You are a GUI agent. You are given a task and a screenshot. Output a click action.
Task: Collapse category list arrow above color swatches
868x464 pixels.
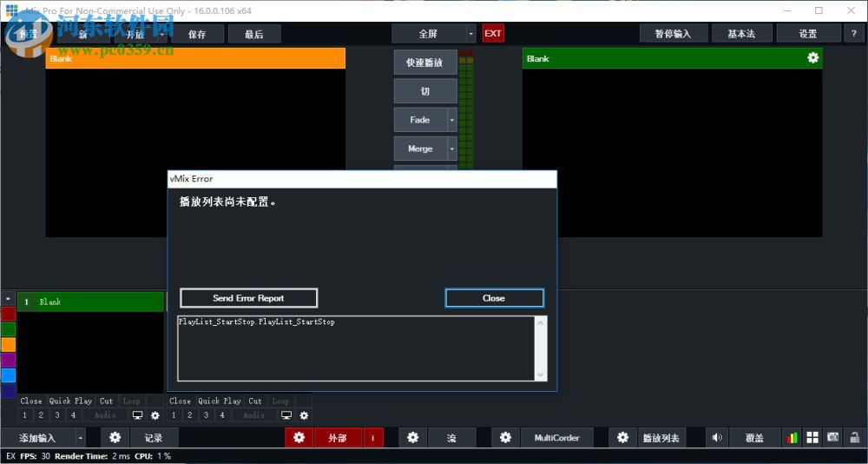(x=8, y=299)
